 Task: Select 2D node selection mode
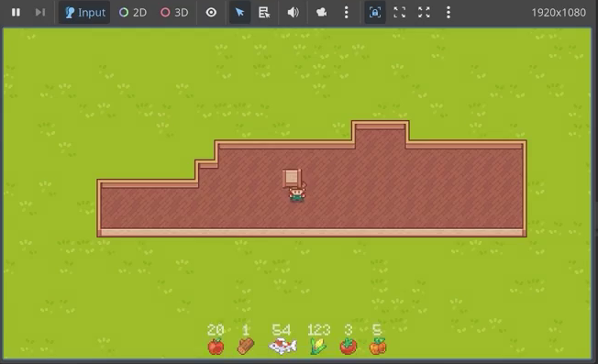click(133, 12)
